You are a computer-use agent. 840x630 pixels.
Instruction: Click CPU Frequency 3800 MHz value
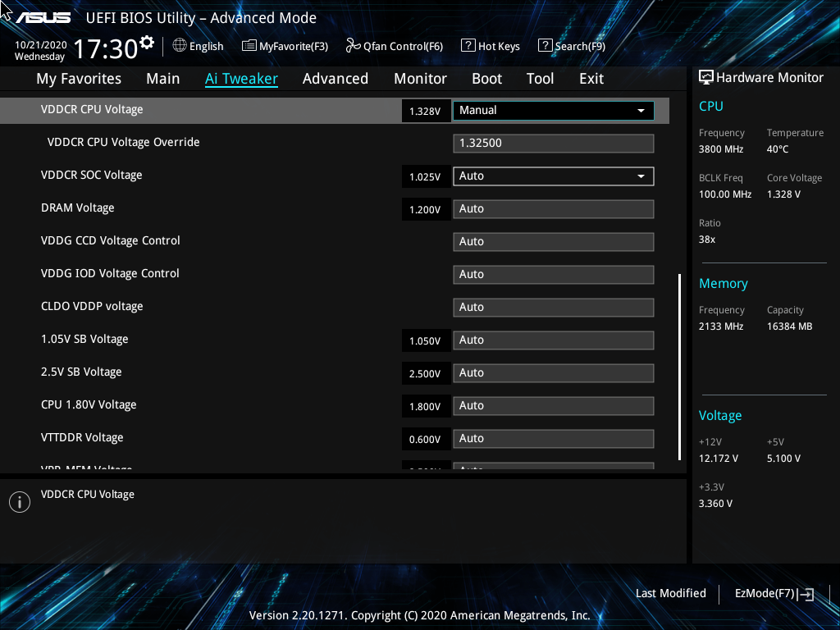click(x=720, y=149)
